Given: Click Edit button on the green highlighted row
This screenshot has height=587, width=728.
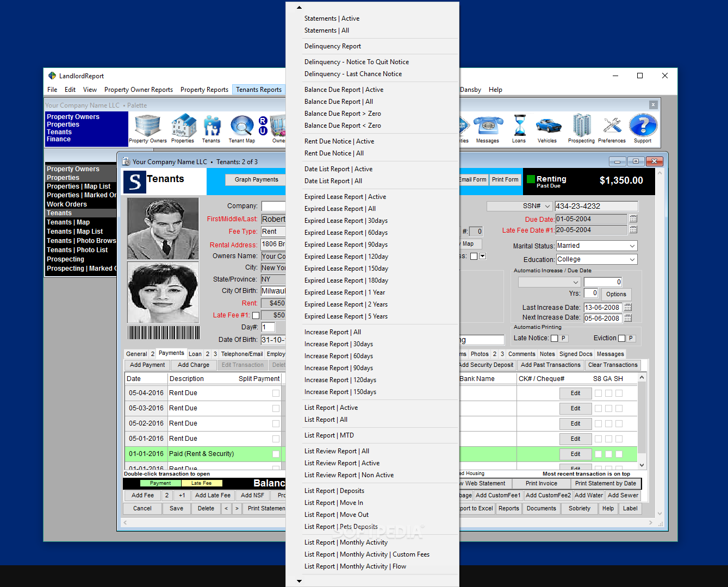Looking at the screenshot, I should pyautogui.click(x=575, y=454).
